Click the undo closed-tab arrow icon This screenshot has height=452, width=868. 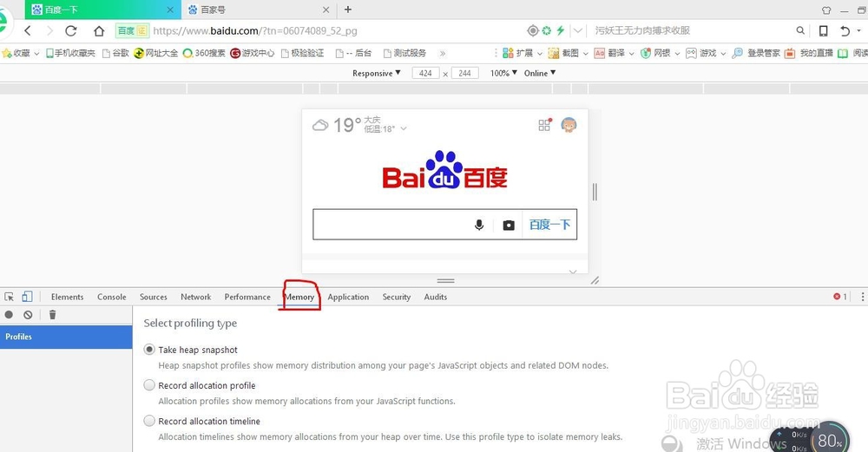point(845,31)
